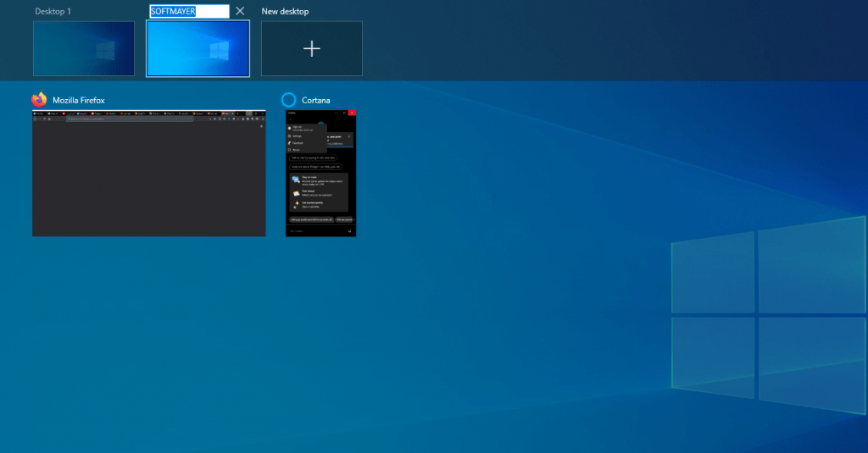
Task: Close the SOFTMAYER virtual desktop
Action: pyautogui.click(x=240, y=11)
